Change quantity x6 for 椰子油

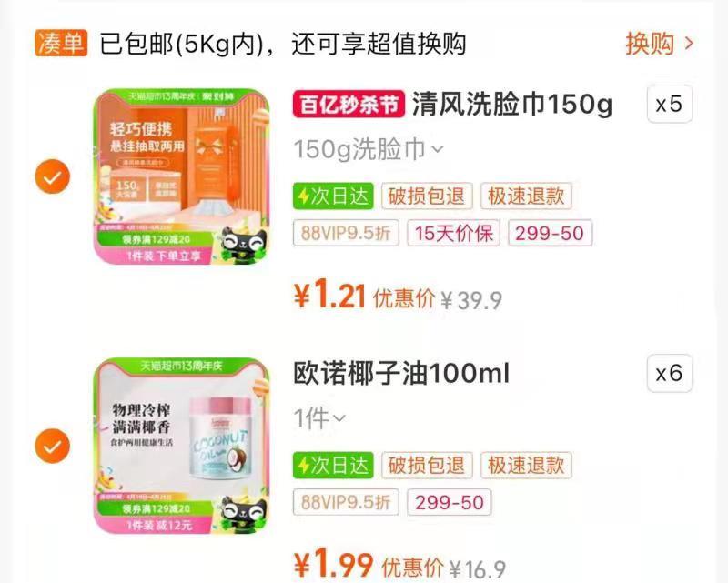670,373
